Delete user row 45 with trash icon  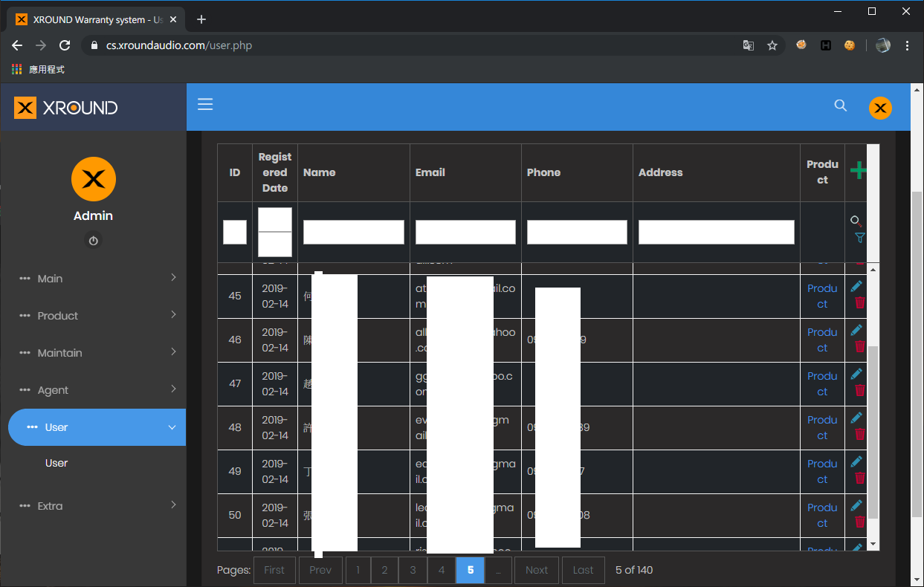point(859,302)
